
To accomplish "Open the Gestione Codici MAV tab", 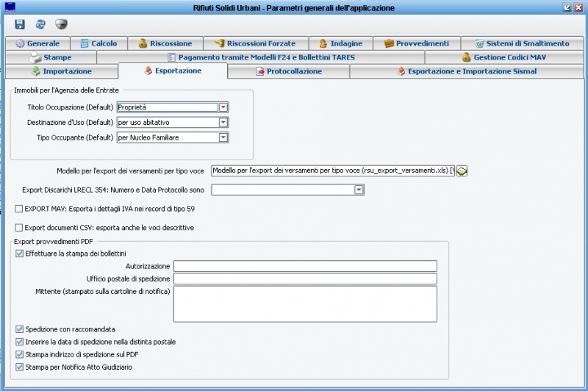I will [x=504, y=57].
